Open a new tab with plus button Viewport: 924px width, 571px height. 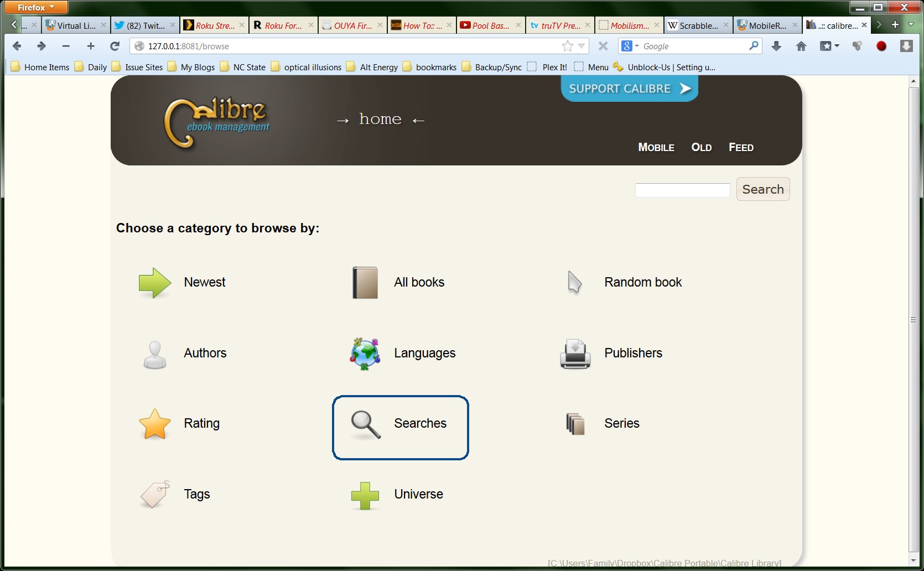tap(895, 25)
